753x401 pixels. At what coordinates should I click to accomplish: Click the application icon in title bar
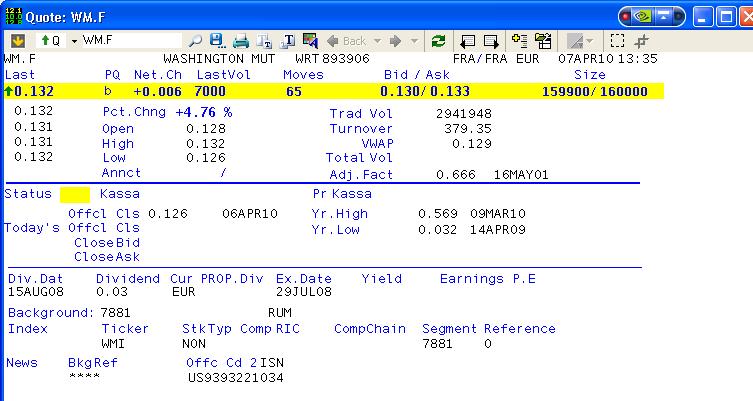tap(13, 16)
